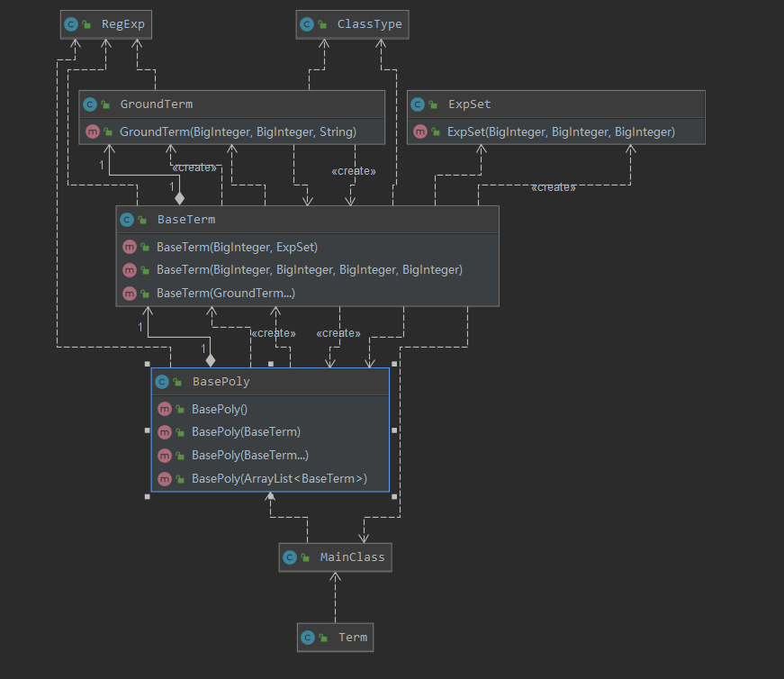The image size is (784, 679).
Task: Click the method icon of ExpSet constructor
Action: [420, 131]
